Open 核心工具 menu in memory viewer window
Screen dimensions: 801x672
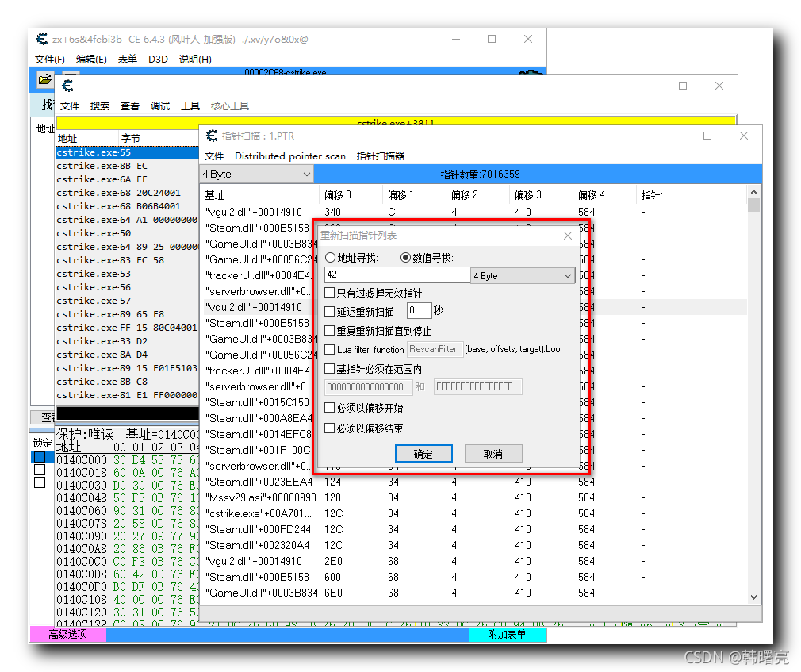(230, 106)
